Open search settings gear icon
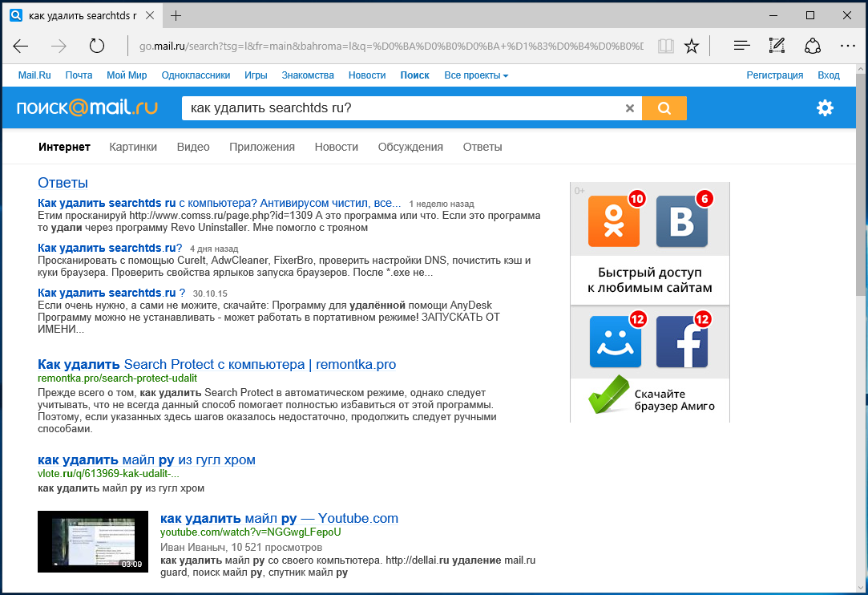Screen dimensions: 868x595 (x=825, y=107)
